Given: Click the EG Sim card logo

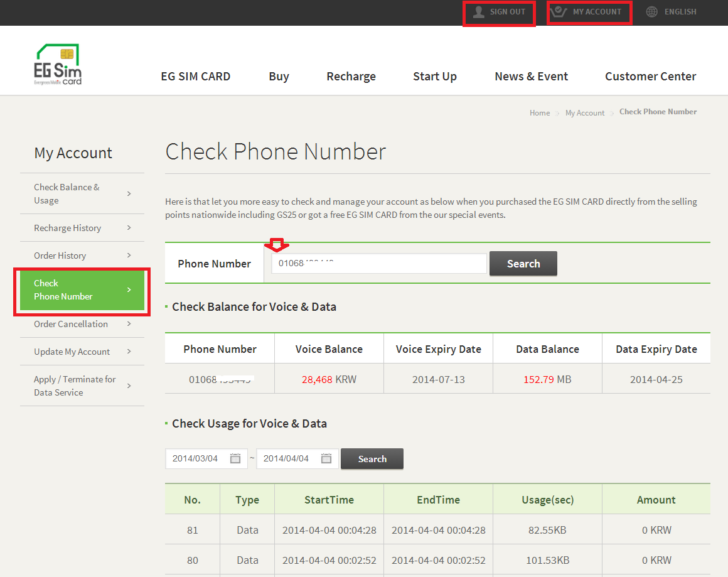Looking at the screenshot, I should pyautogui.click(x=58, y=65).
